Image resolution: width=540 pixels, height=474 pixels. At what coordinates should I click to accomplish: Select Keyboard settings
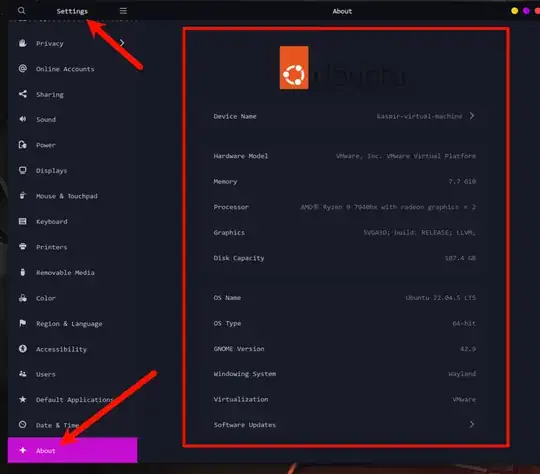[72, 221]
